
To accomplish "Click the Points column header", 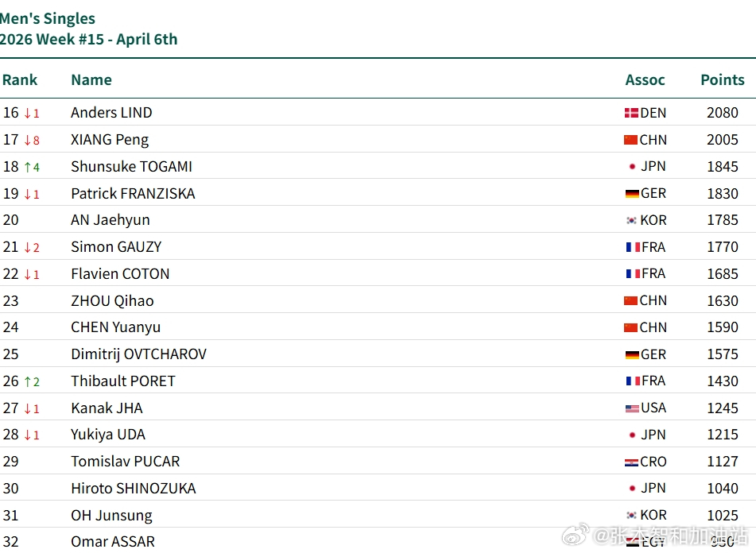I will pyautogui.click(x=722, y=79).
